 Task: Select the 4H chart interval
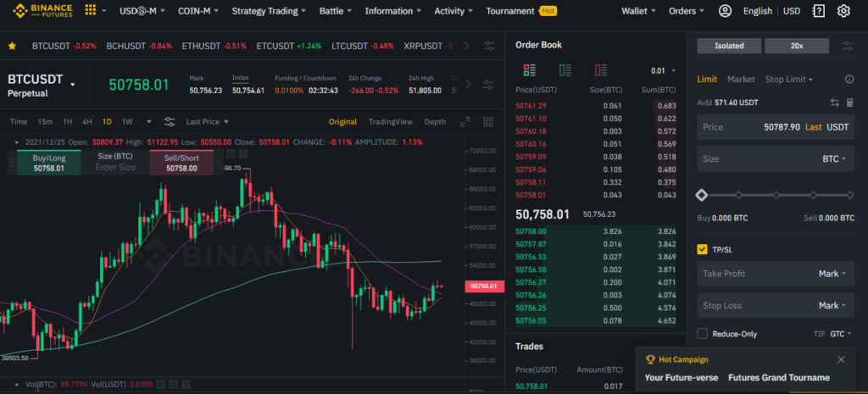tap(87, 122)
